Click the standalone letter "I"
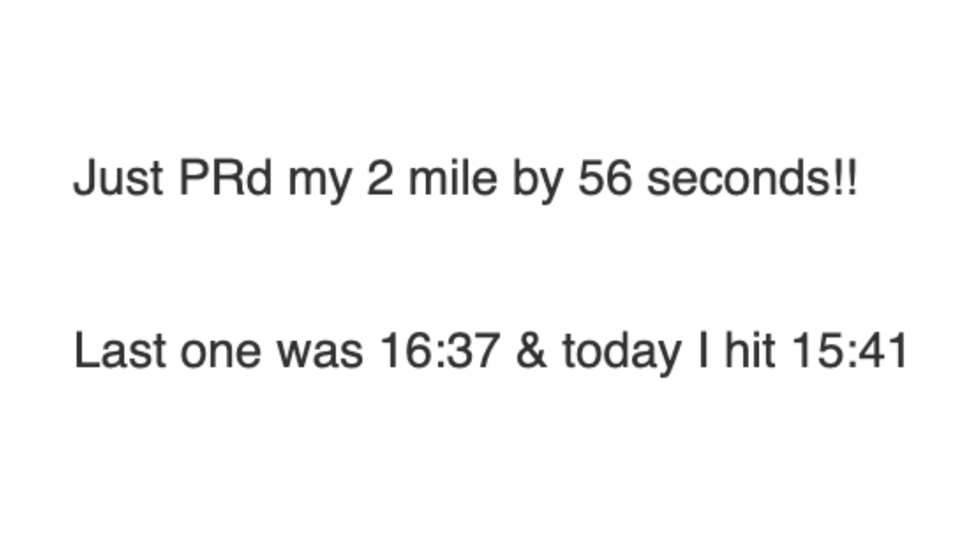This screenshot has height=551, width=980. pyautogui.click(x=703, y=350)
